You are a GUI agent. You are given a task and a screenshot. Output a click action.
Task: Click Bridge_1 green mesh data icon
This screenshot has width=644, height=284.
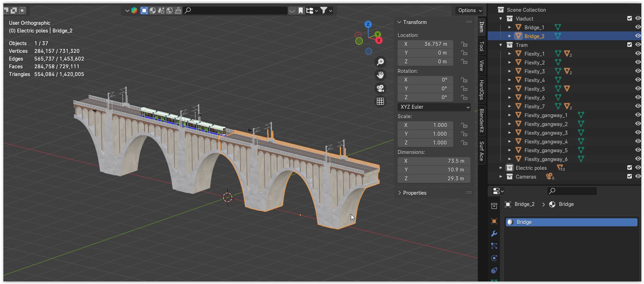coord(558,27)
